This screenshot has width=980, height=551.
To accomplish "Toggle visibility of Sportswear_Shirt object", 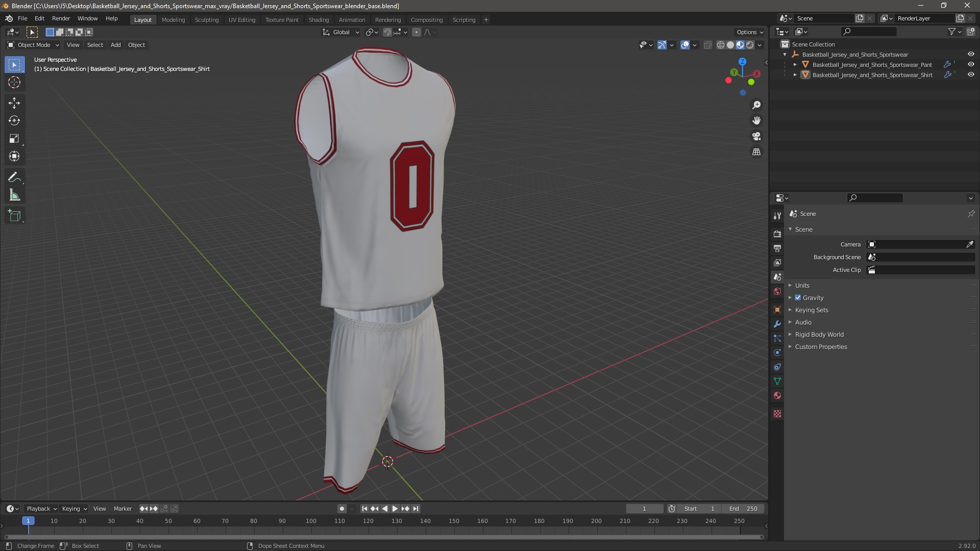I will (x=971, y=74).
